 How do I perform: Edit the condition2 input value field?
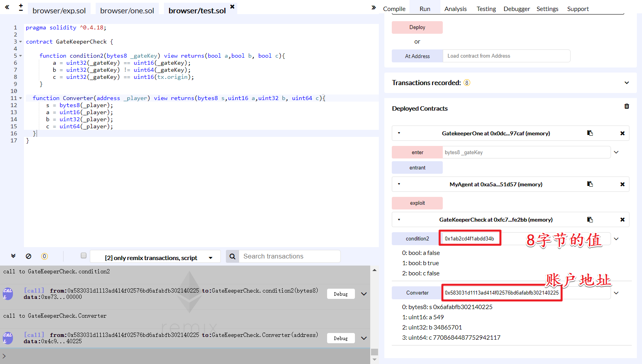pos(526,238)
